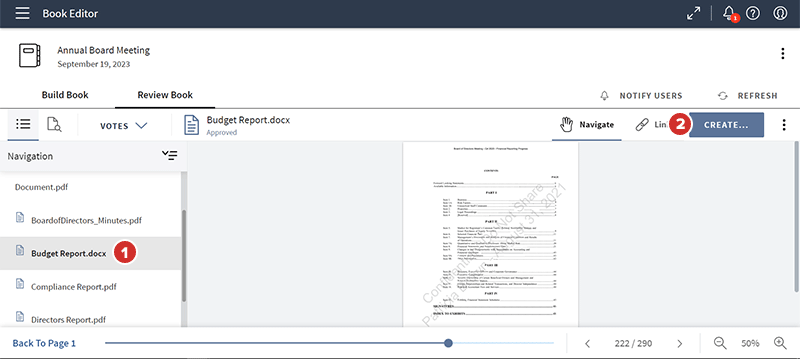Open the user profile icon
The image size is (800, 361).
[x=780, y=14]
